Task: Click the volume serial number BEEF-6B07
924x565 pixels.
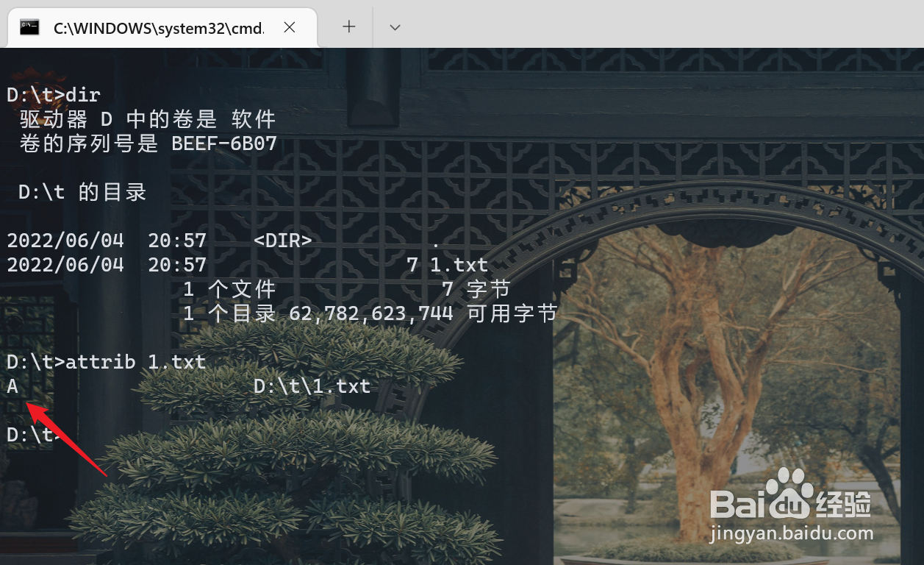Action: tap(224, 143)
